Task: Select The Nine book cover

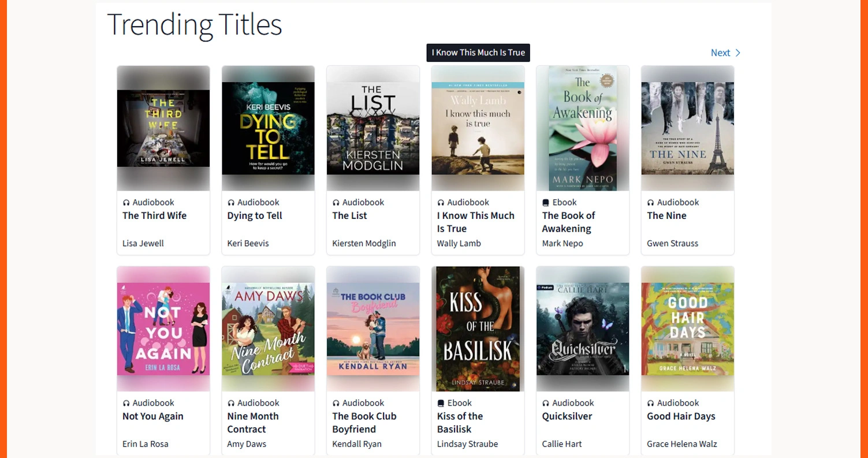Action: point(688,128)
